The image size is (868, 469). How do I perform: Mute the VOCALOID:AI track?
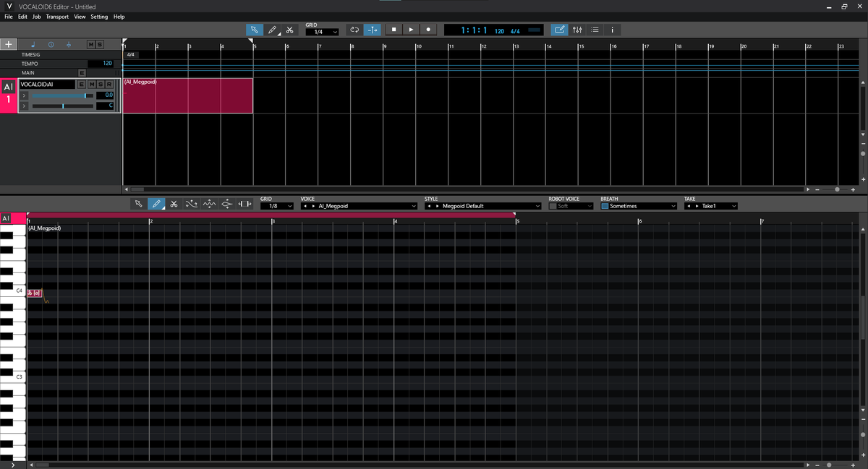[x=91, y=85]
